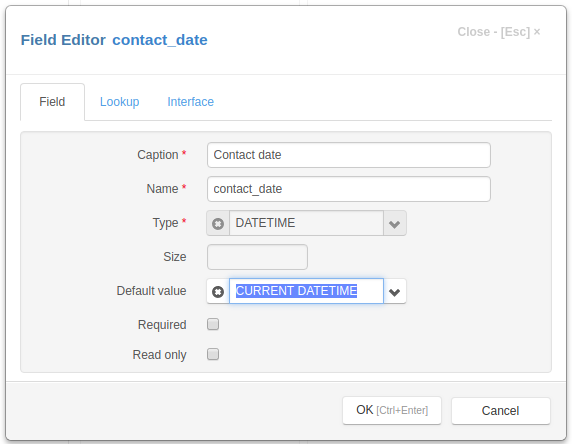Viewport: 572px width, 444px height.
Task: Switch to the Field tab
Action: [x=52, y=102]
